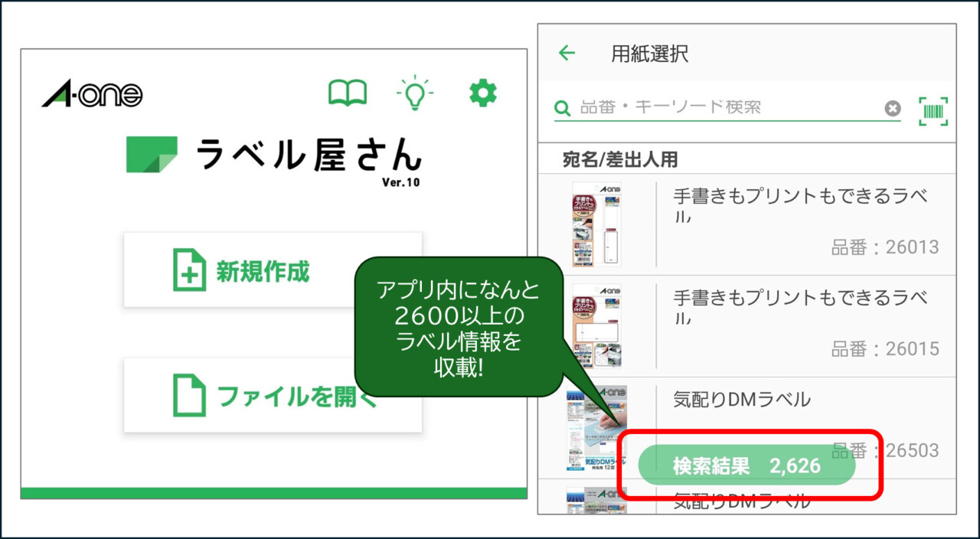Click the thumbnail of product 26503
The image size is (980, 539).
click(x=597, y=428)
